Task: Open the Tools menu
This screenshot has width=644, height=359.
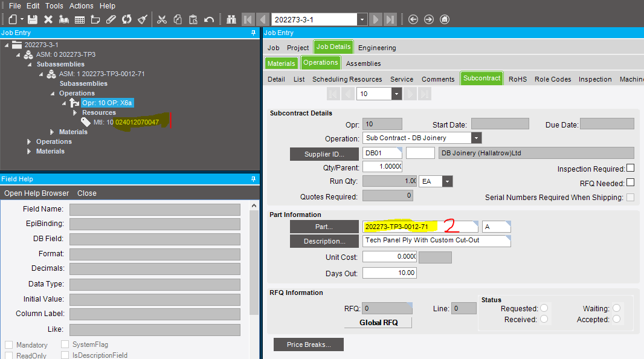Action: pyautogui.click(x=54, y=6)
